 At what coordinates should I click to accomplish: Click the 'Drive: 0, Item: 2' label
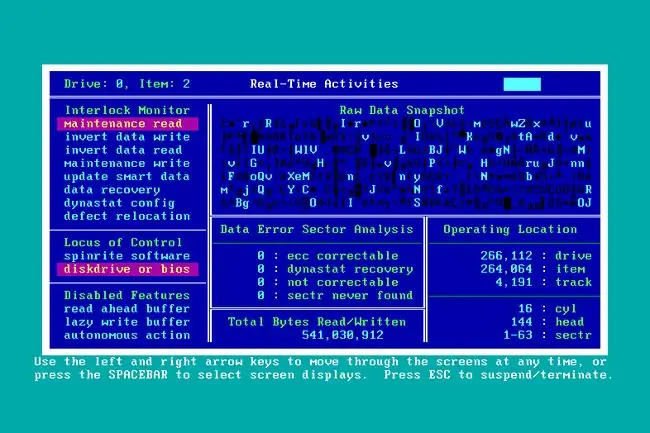127,84
